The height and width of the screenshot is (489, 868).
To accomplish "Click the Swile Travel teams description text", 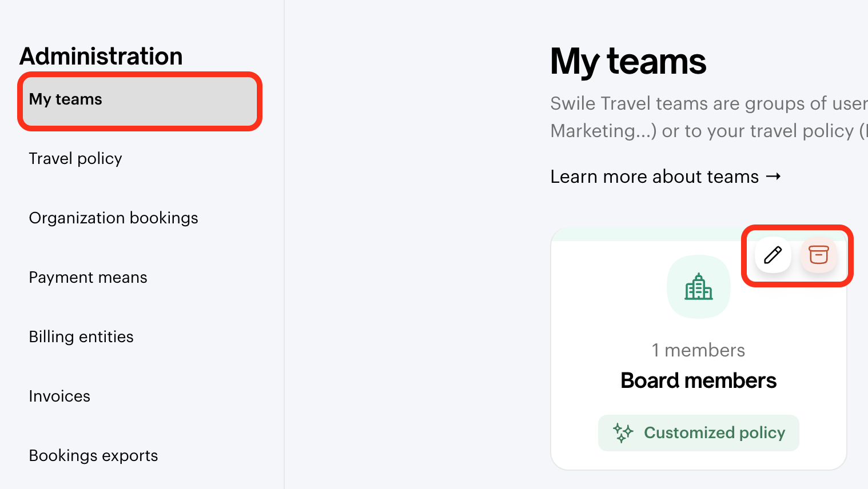I will [x=709, y=117].
